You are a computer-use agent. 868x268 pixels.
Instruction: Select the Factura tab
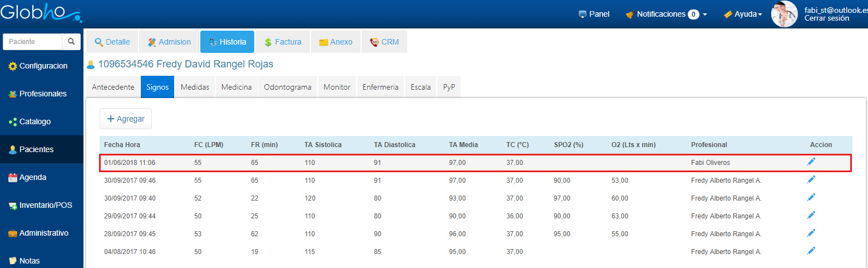pos(283,42)
